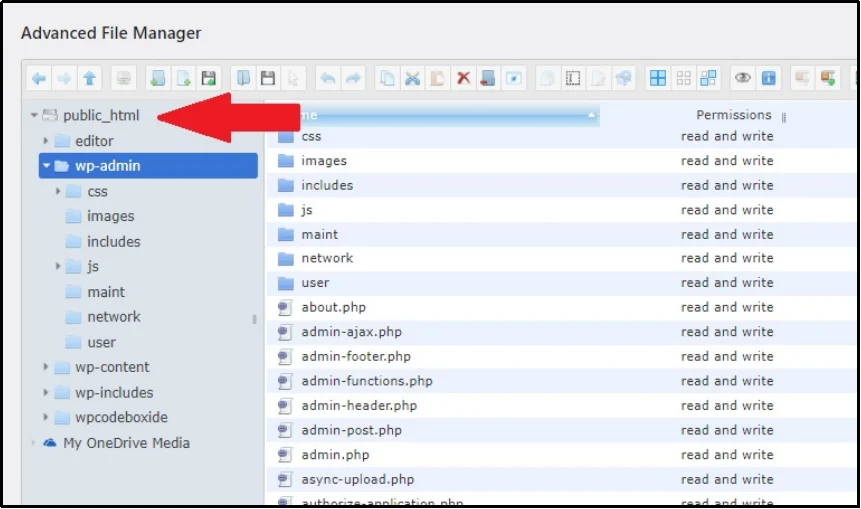Select the wp-admin tree folder

click(x=148, y=165)
